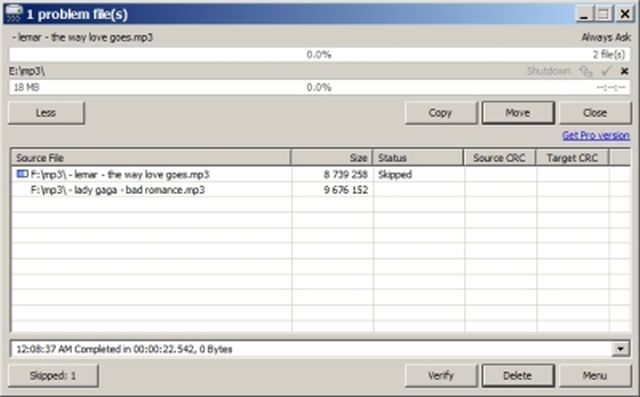Screen dimensions: 640x397
Task: Select the lemar - the way love goes.mp3 row
Action: click(320, 175)
